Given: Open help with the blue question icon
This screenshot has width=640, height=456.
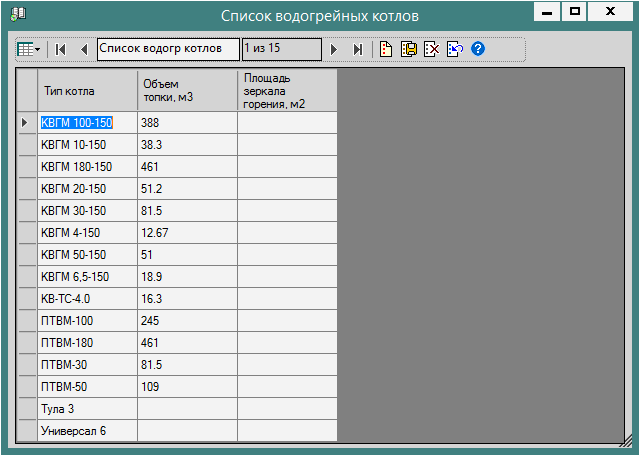Looking at the screenshot, I should (x=478, y=49).
